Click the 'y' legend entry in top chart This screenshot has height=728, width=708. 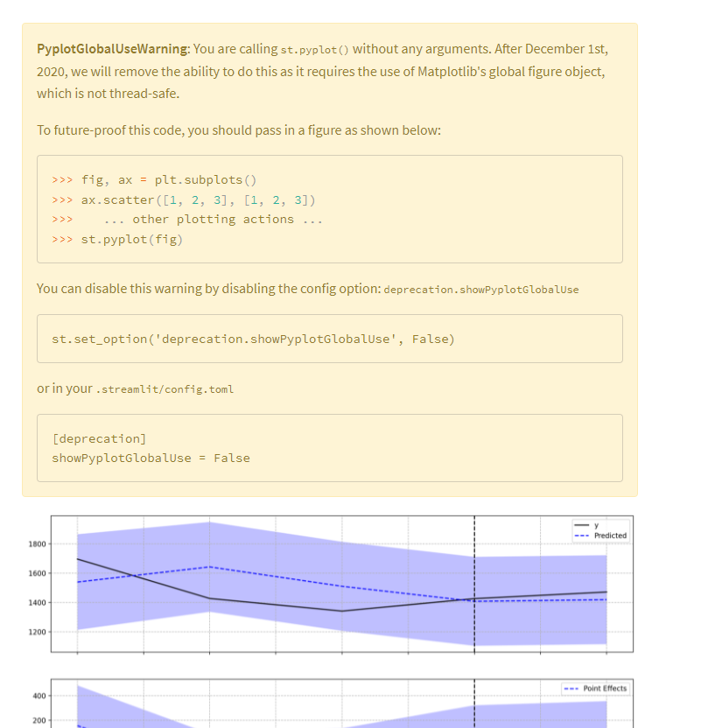[587, 525]
